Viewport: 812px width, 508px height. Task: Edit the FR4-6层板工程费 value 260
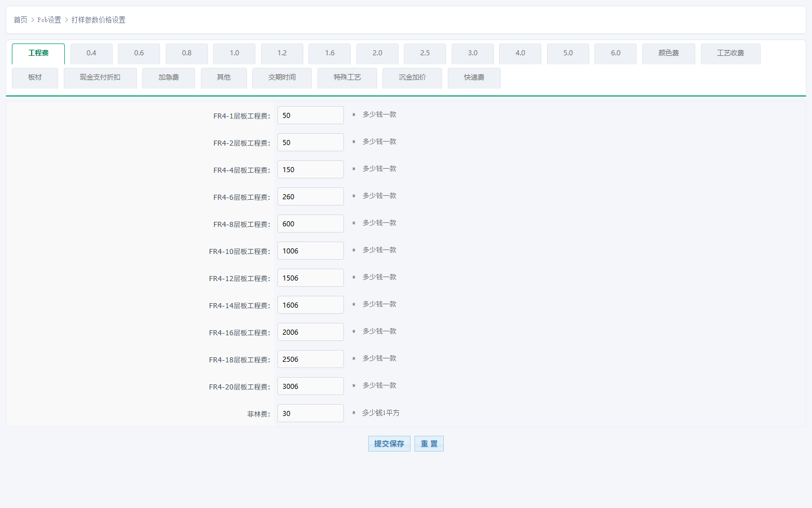[x=311, y=196]
